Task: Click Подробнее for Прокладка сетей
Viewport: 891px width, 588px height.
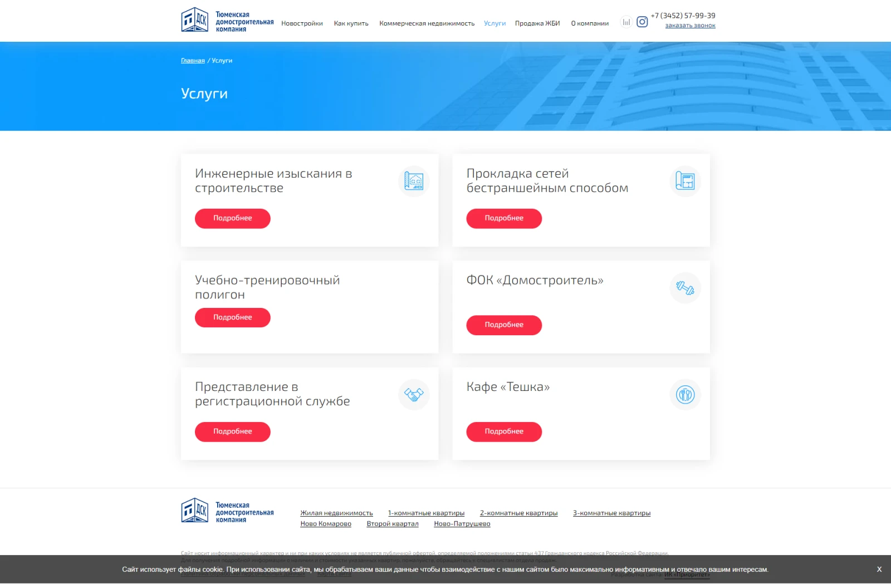Action: (x=504, y=218)
